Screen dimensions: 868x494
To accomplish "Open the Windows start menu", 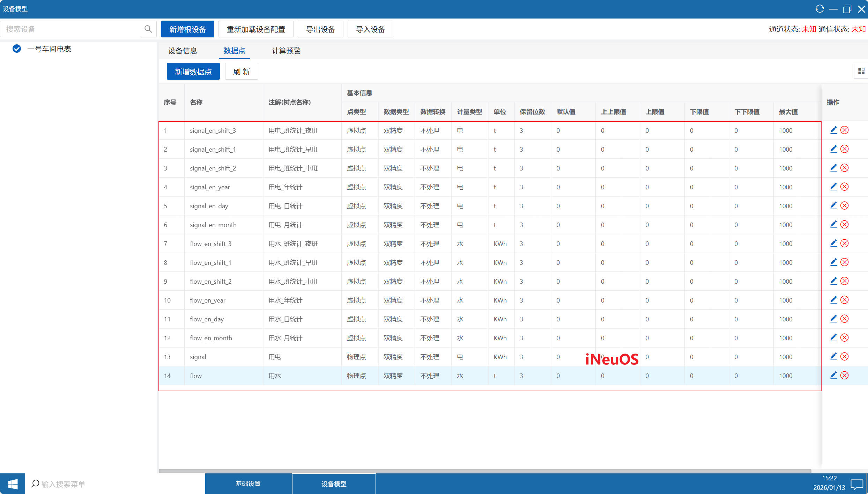I will click(x=13, y=484).
